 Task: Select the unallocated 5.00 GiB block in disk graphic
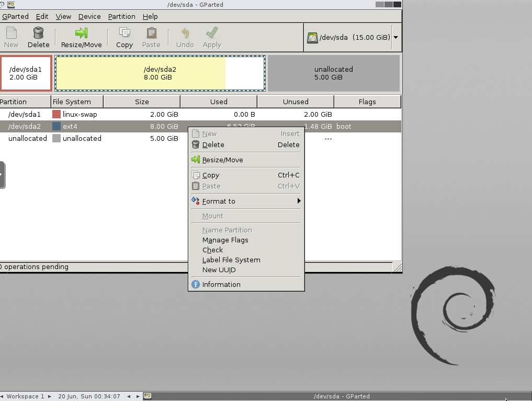click(334, 73)
